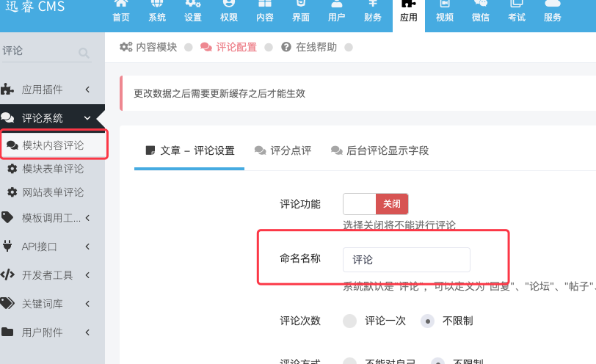Open the 微信 WeChat menu
The image size is (596, 364).
(x=481, y=12)
